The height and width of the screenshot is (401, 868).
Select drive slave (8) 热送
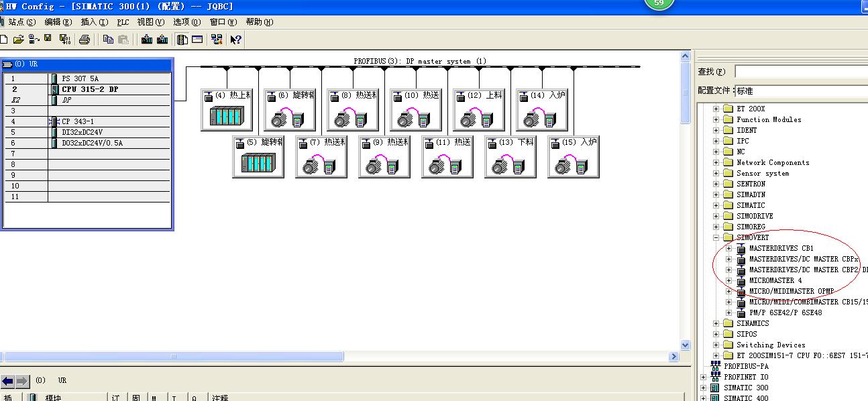pyautogui.click(x=353, y=110)
